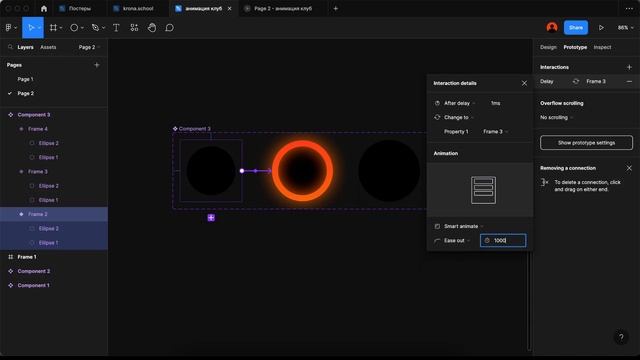Open the Page 2 - анимация клуб tab

pyautogui.click(x=282, y=9)
